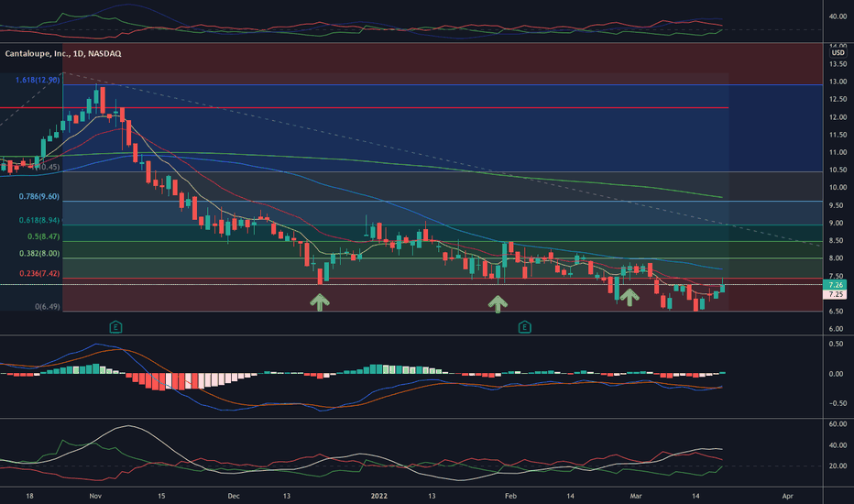Click the white 7.25 price tag
Viewport: 854px width, 504px height.
click(x=836, y=294)
